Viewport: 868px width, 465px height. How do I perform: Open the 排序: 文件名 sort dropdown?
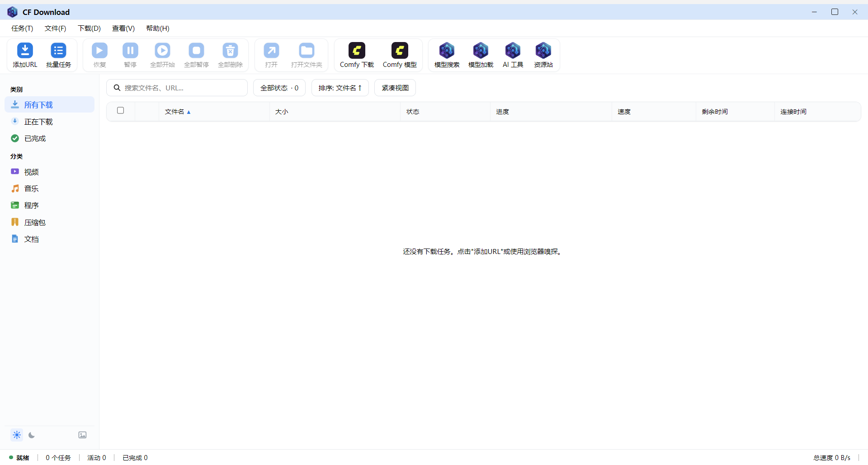[340, 88]
